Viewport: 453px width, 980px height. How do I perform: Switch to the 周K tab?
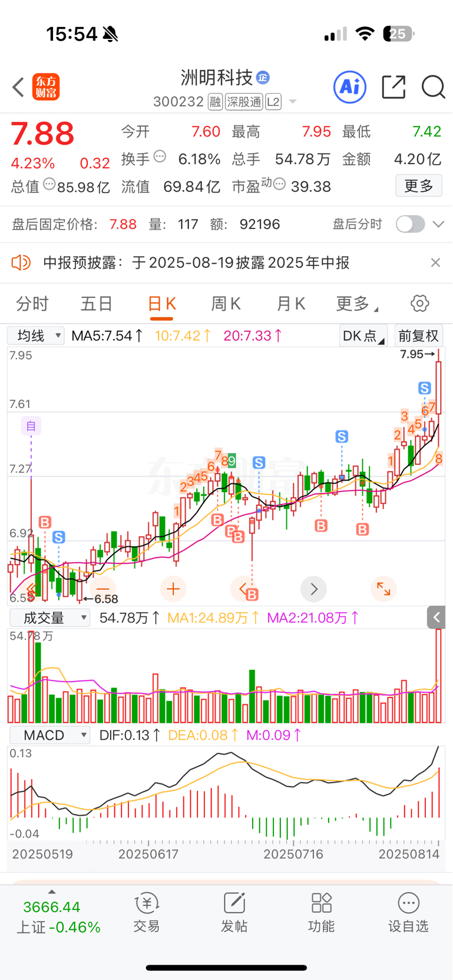click(x=226, y=304)
